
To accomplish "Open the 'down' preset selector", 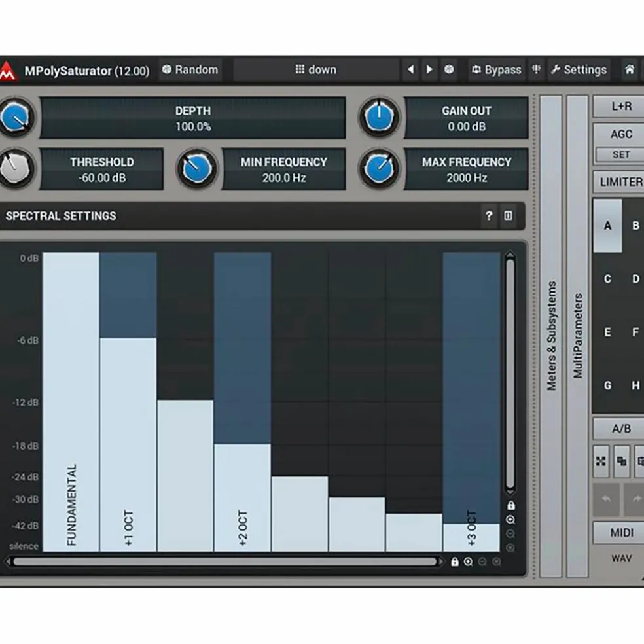I will click(316, 70).
